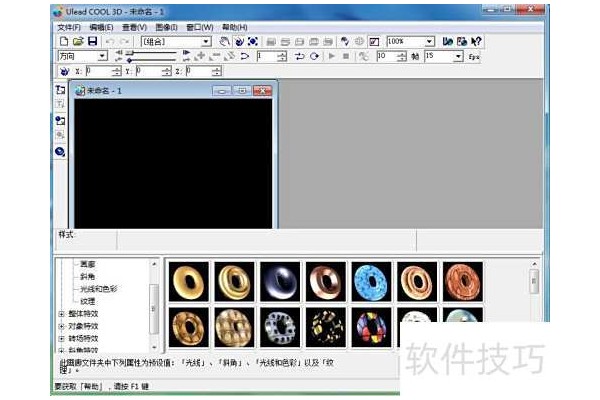This screenshot has width=600, height=400.
Task: Open the 文件(F) menu
Action: 69,27
